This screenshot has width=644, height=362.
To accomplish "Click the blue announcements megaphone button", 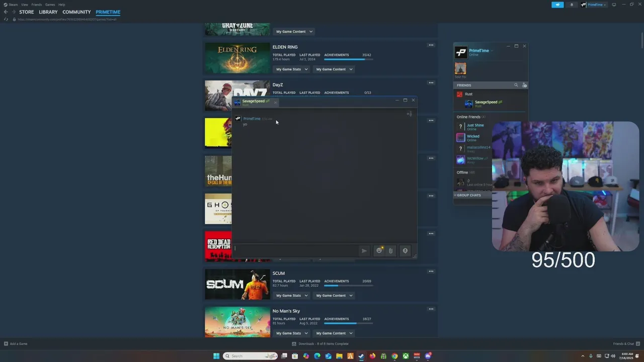I will pos(557,5).
